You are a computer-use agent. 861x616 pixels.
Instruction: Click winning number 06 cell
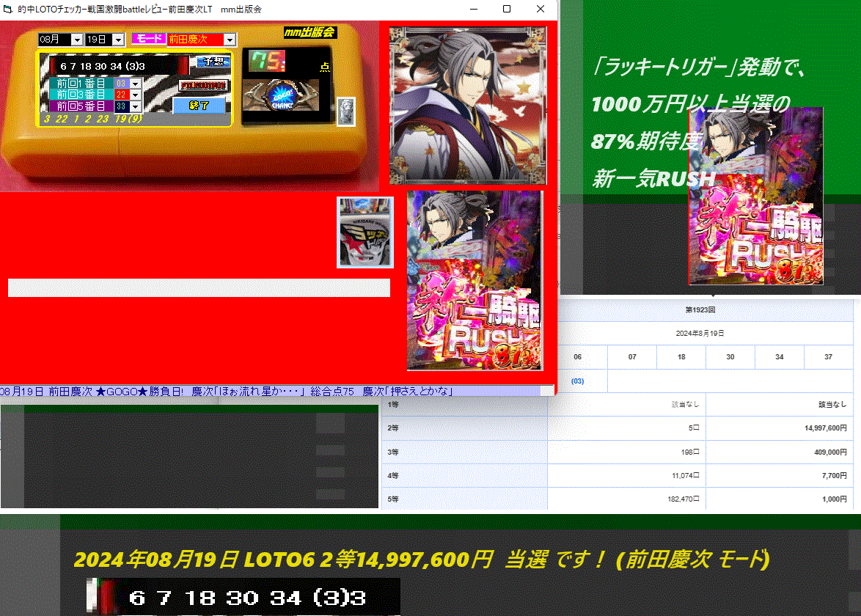point(578,357)
